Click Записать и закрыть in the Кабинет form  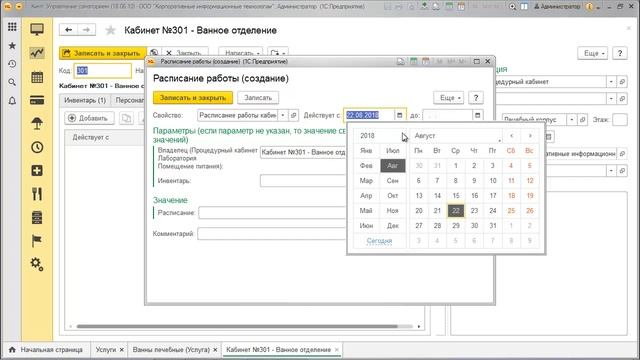tap(103, 53)
